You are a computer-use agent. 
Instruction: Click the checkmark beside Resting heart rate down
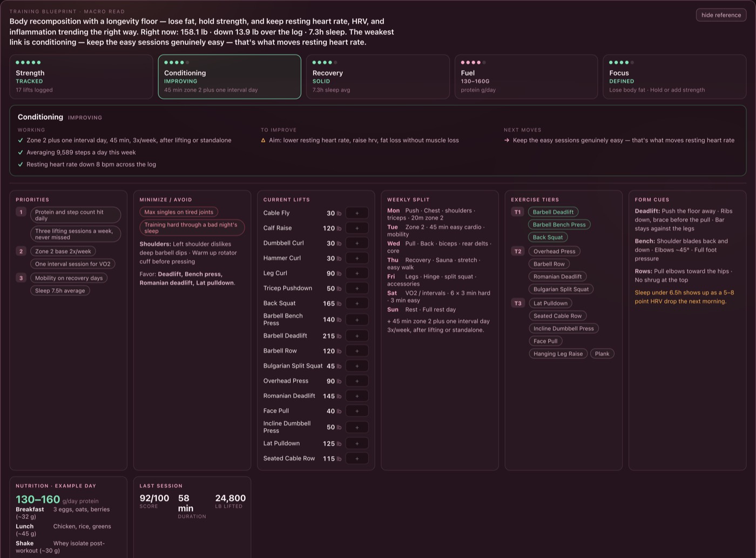[x=21, y=165]
